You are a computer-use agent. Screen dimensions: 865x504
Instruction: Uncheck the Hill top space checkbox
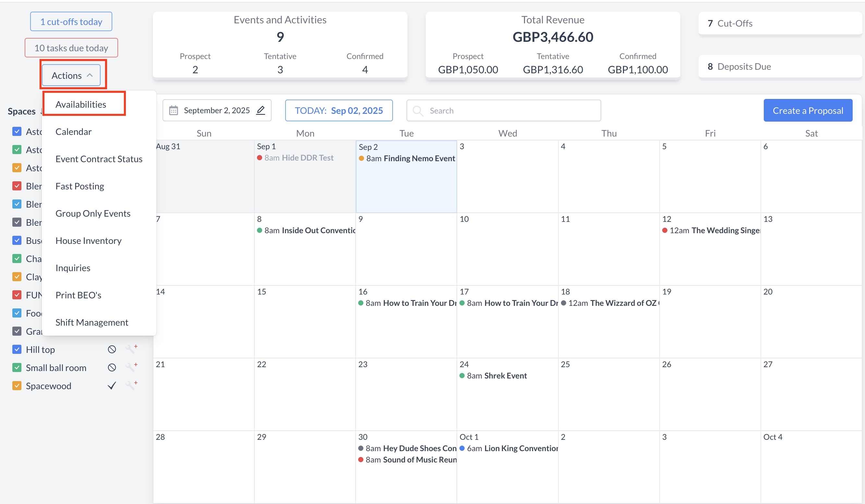coord(17,349)
